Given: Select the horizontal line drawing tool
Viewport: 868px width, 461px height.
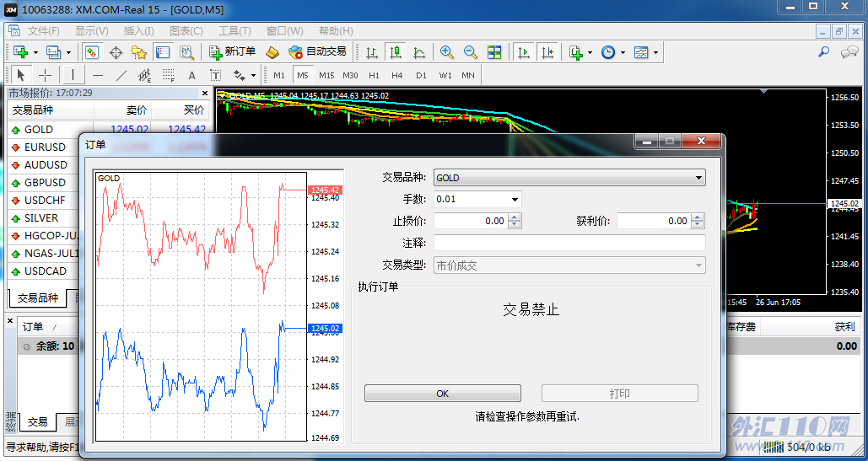Looking at the screenshot, I should pyautogui.click(x=98, y=75).
